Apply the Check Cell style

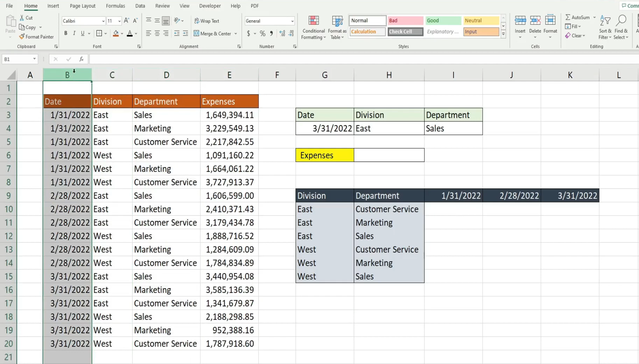[x=405, y=31]
